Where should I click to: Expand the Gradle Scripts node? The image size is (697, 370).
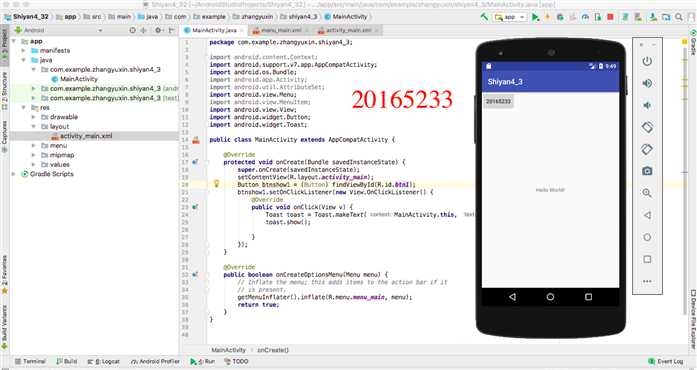[14, 174]
